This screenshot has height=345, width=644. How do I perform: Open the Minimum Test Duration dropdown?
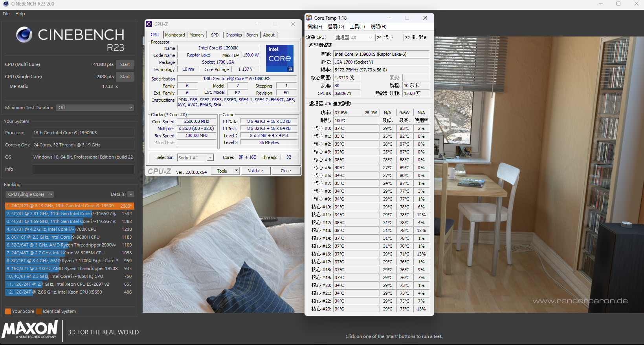95,108
